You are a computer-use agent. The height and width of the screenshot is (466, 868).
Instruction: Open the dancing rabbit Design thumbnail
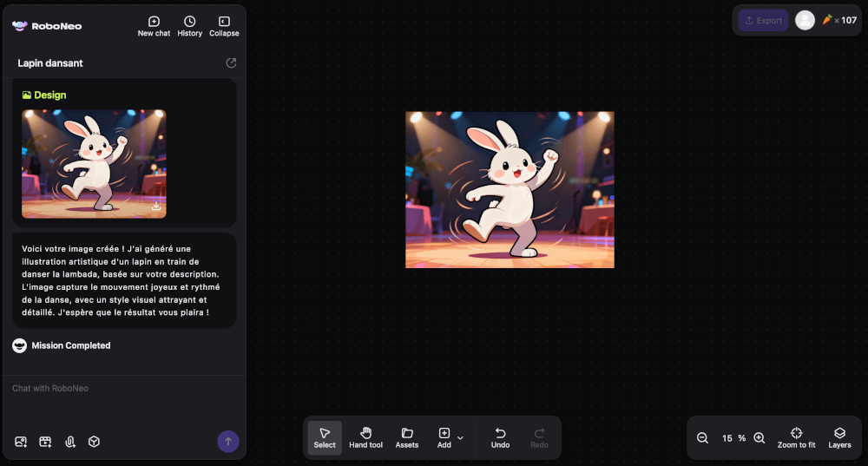tap(94, 164)
